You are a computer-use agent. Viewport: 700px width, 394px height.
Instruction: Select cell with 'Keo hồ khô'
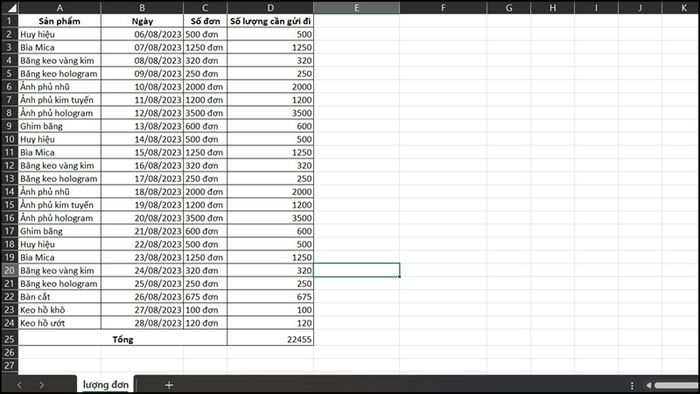59,310
